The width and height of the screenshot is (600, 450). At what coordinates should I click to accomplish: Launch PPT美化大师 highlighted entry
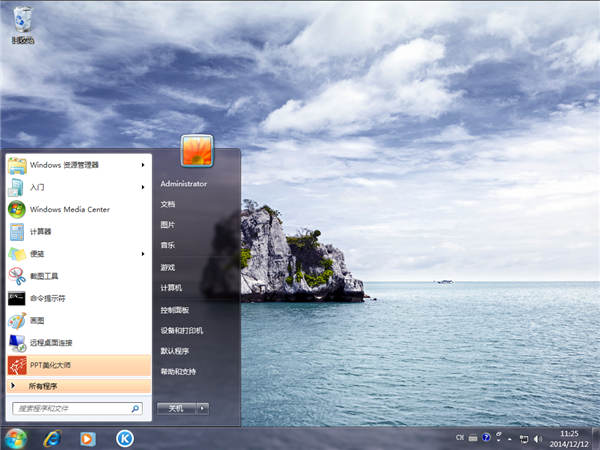point(78,365)
